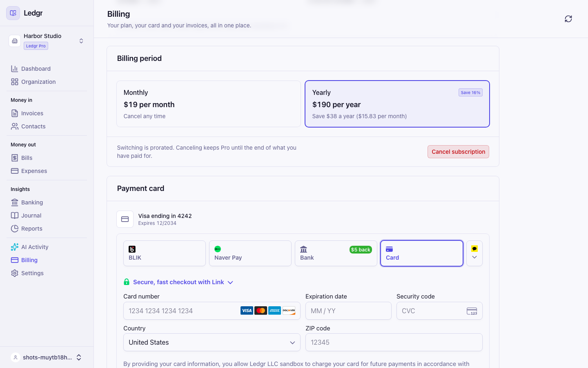The image size is (588, 368).
Task: Click the green lock icon beside Link checkout
Action: coord(127,282)
